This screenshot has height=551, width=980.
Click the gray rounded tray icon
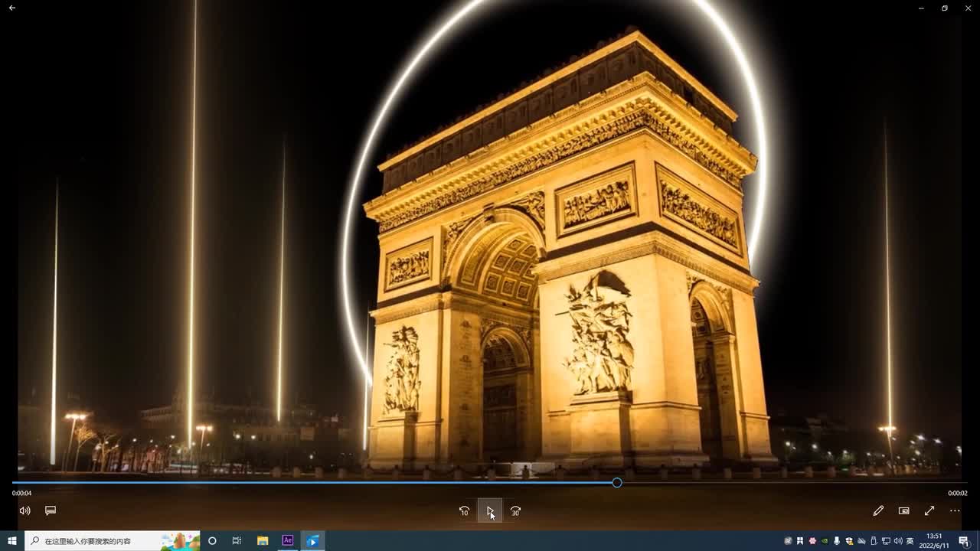[x=788, y=541]
